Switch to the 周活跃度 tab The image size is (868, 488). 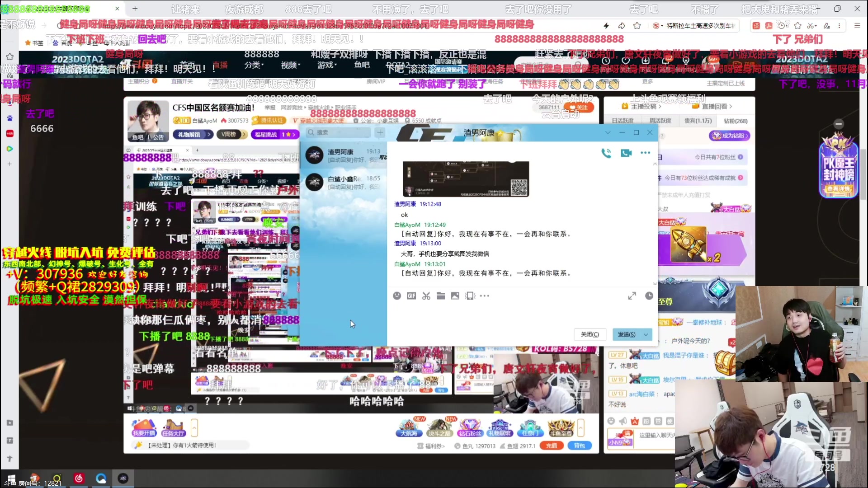coord(660,121)
